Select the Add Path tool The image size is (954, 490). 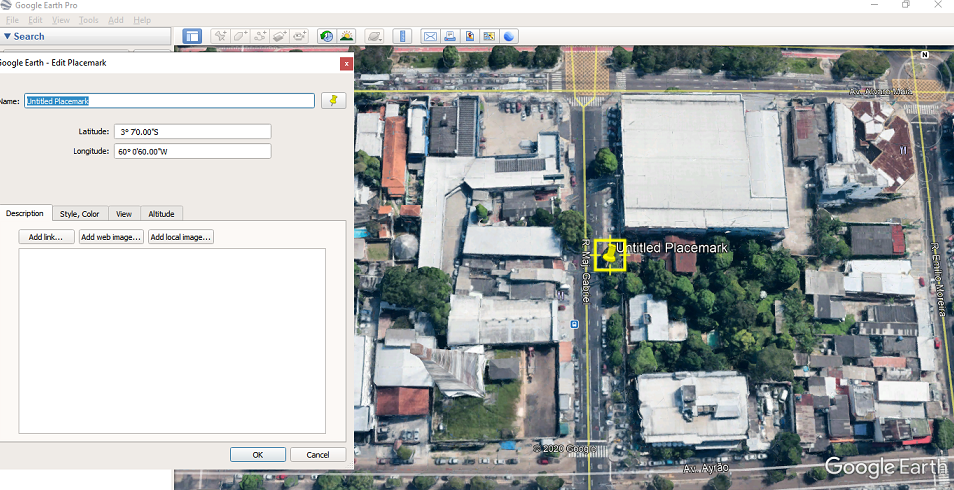click(260, 36)
